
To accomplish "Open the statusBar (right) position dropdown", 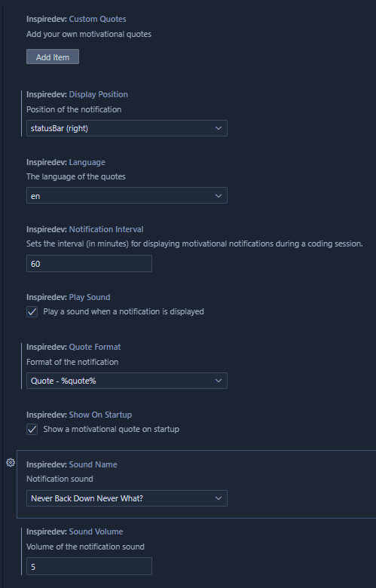I will coord(127,128).
